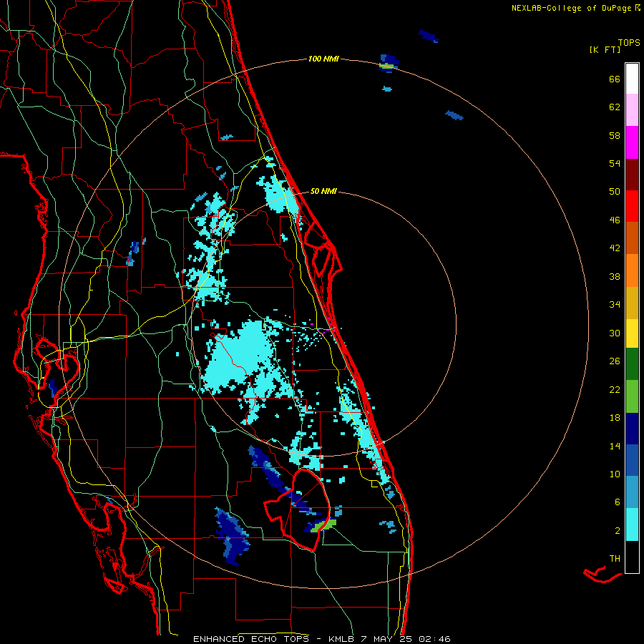This screenshot has width=644, height=644.
Task: Click the "100 NMI" range ring label
Action: point(323,59)
